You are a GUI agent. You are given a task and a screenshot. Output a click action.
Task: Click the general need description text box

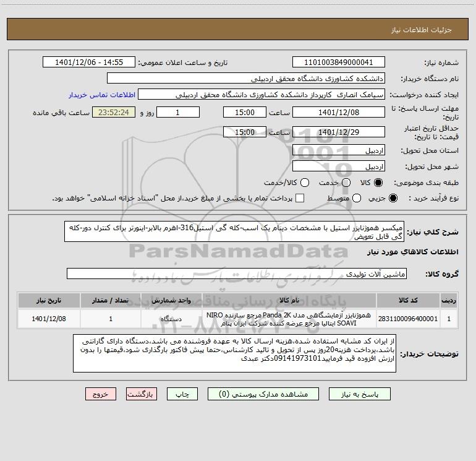coord(234,231)
